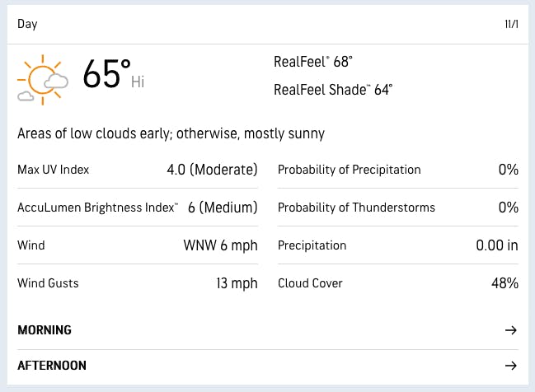Screen dimensions: 535x392
Task: Click the 65° high temperature
Action: 107,76
